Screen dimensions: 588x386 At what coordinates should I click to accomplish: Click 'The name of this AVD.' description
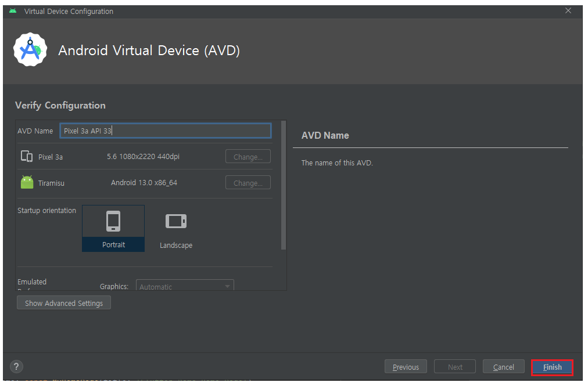point(337,163)
